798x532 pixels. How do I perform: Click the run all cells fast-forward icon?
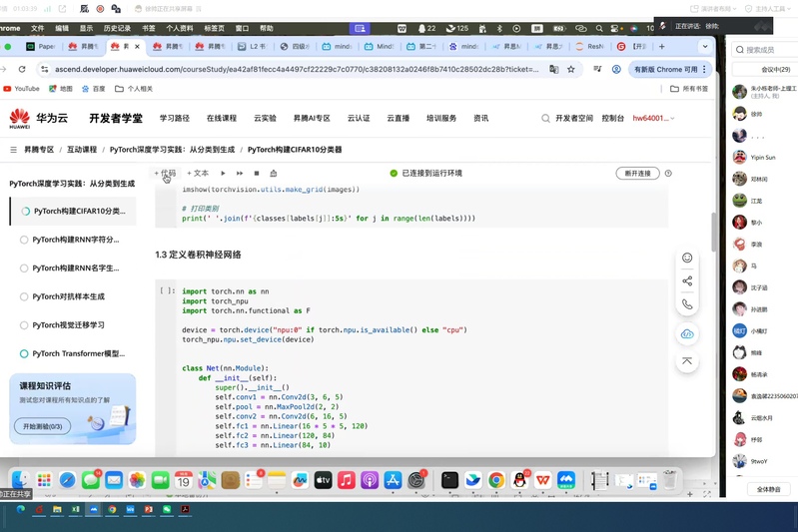[x=240, y=174]
